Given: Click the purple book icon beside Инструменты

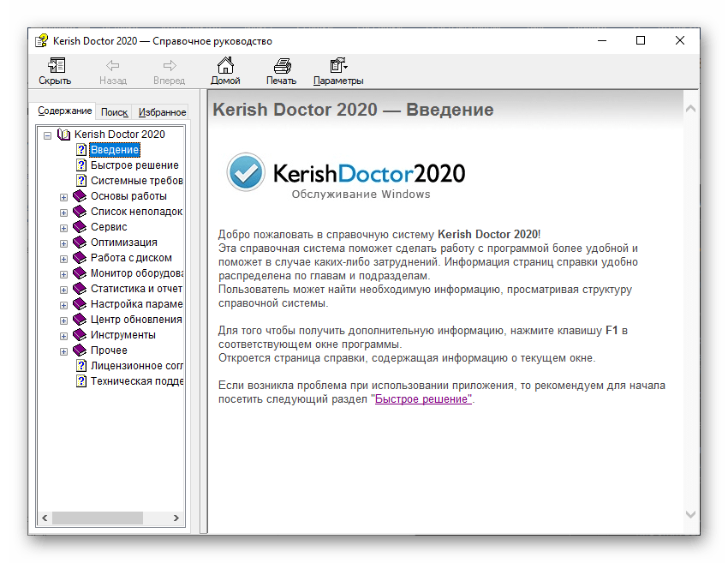Looking at the screenshot, I should (80, 335).
